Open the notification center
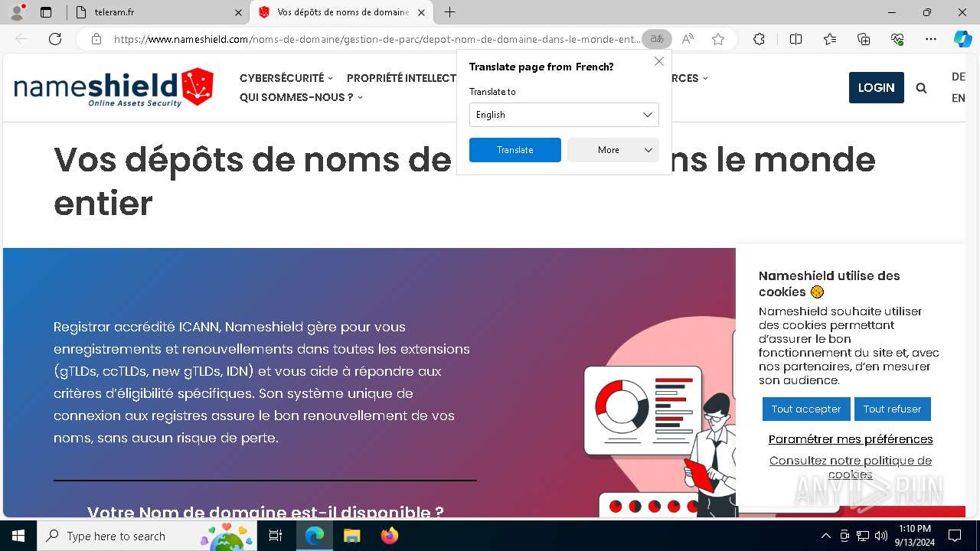 click(955, 536)
